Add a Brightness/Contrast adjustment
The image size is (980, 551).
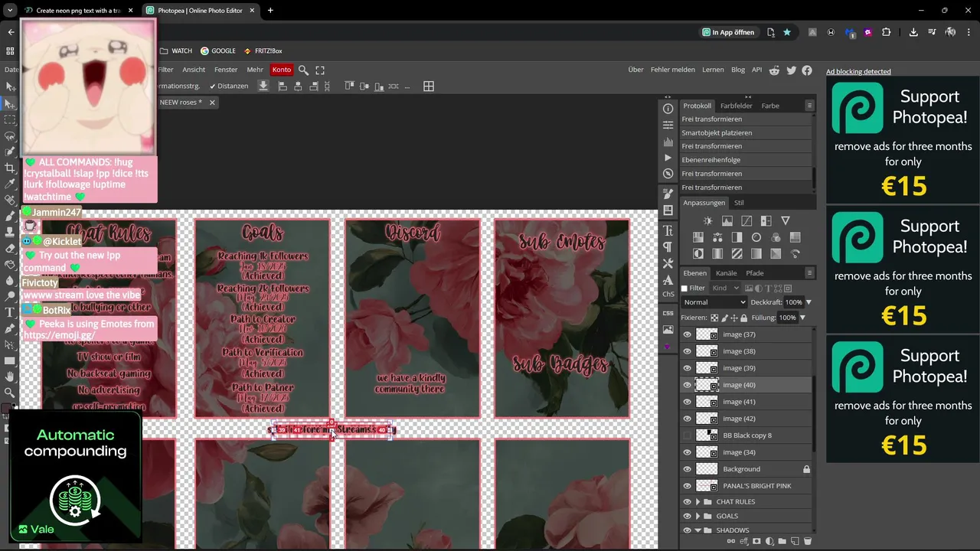[x=707, y=221]
